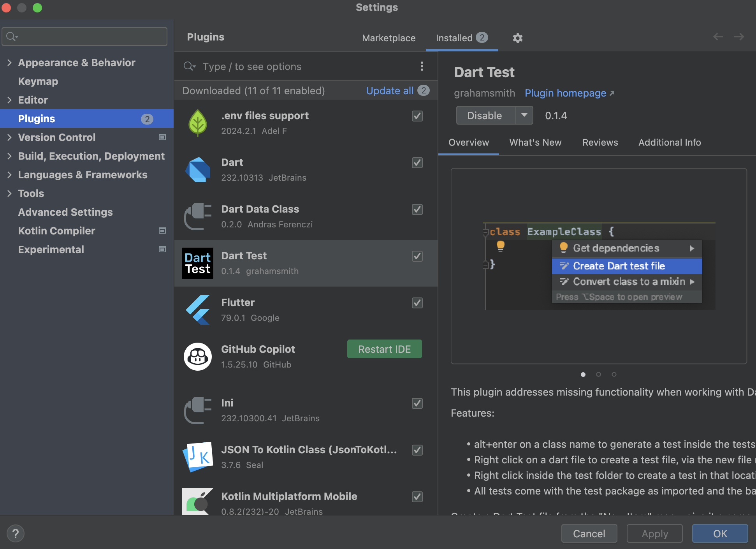Click the Kotlin Multiplatform Mobile icon

point(198,501)
